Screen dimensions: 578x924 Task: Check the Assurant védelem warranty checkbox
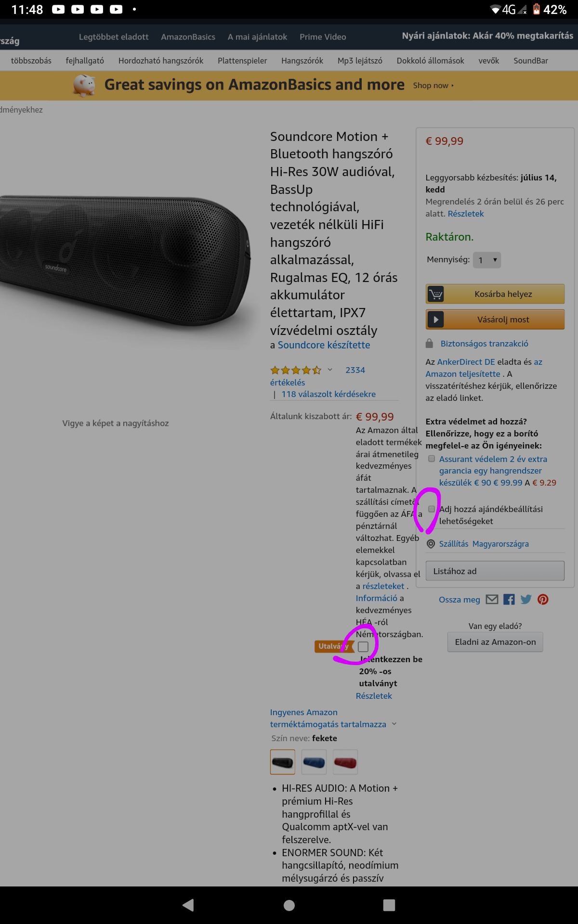[432, 459]
